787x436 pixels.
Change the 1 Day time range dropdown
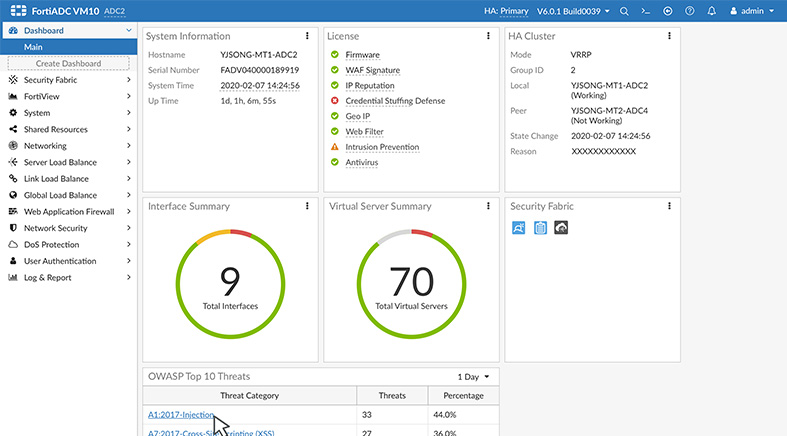pos(473,377)
